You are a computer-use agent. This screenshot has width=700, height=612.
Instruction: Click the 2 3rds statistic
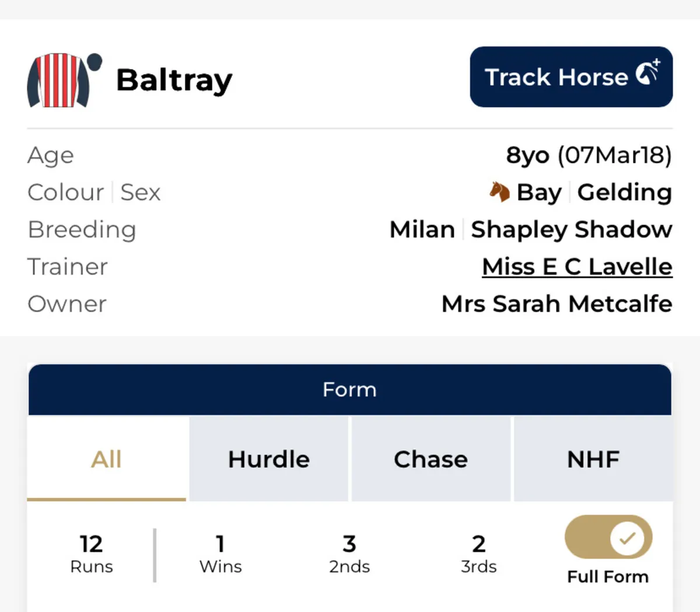[478, 554]
